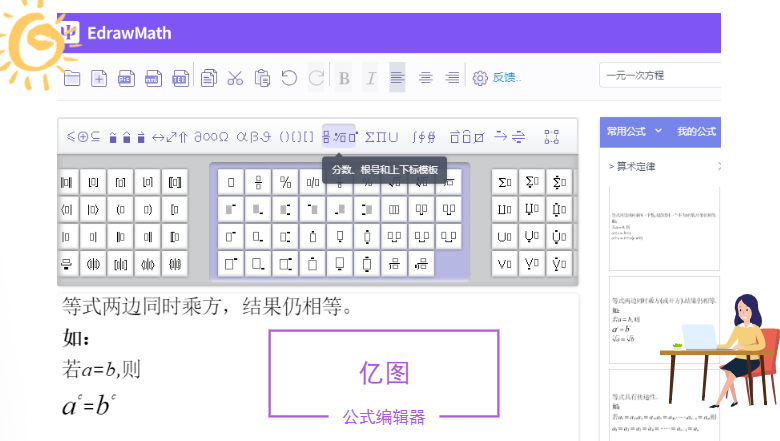Viewport: 780px width, 441px height.
Task: Insert the double square brackets ⟦▯⟧ template
Action: tap(175, 182)
